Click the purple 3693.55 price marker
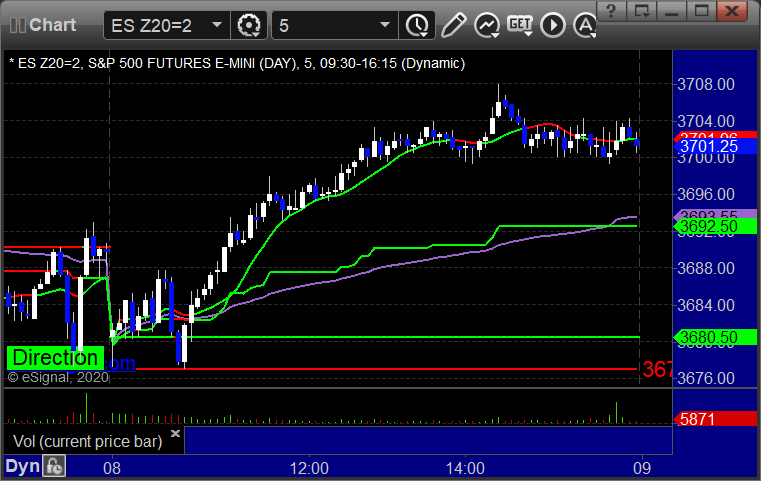The image size is (761, 481). click(715, 214)
